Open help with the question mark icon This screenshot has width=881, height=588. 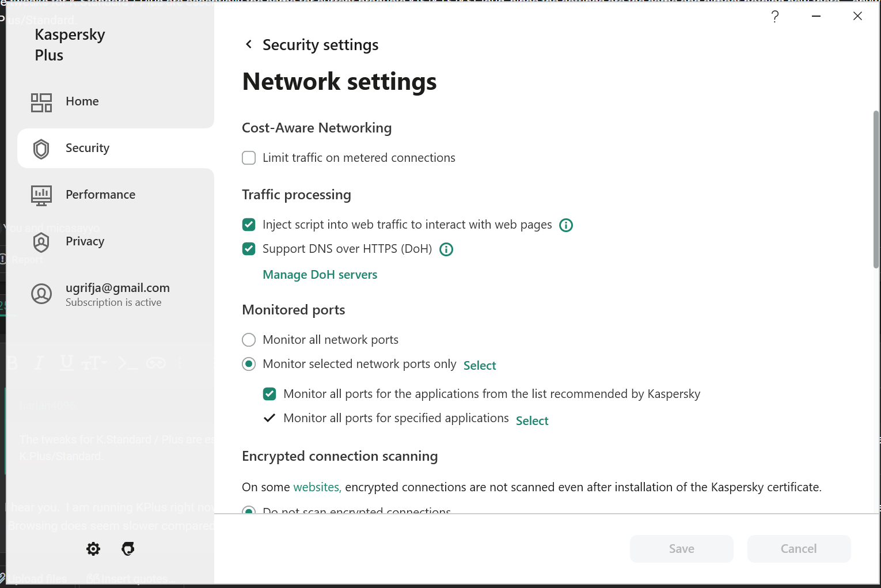pos(775,17)
